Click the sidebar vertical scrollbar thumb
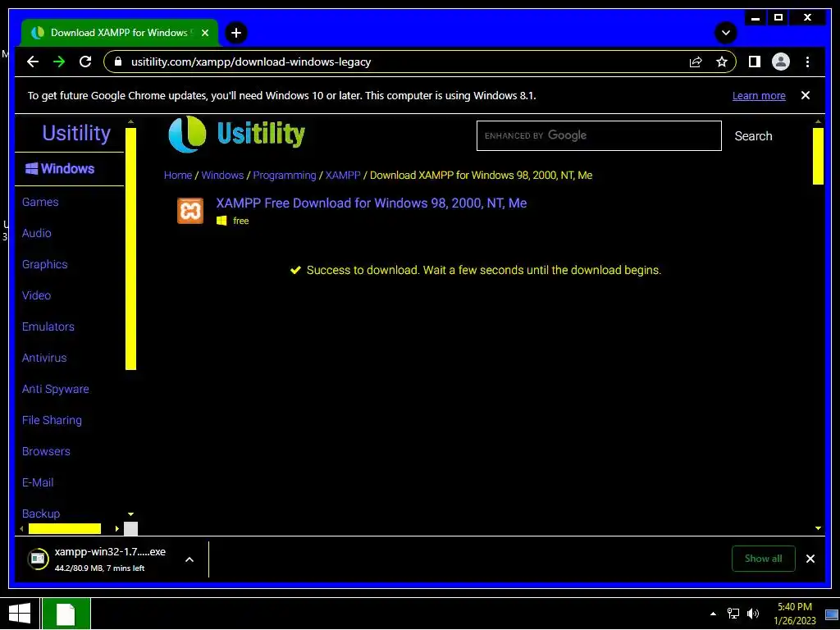 [130, 249]
